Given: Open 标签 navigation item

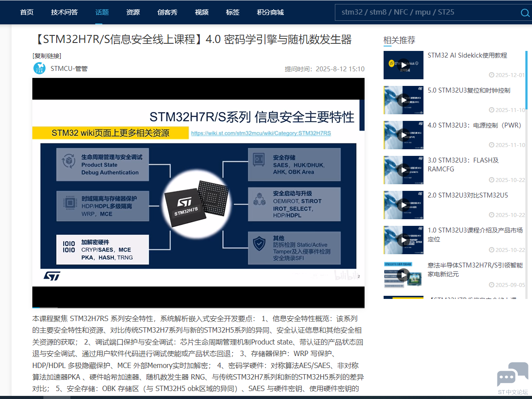Looking at the screenshot, I should pos(233,12).
